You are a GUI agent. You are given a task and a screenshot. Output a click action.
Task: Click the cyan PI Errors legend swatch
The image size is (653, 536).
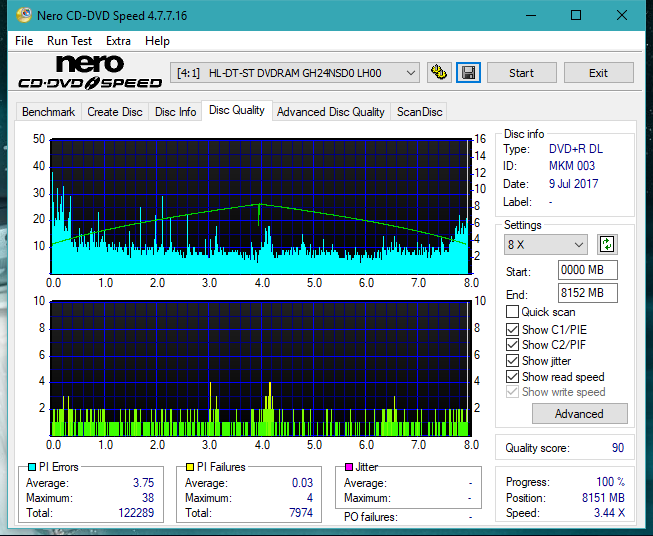(32, 467)
